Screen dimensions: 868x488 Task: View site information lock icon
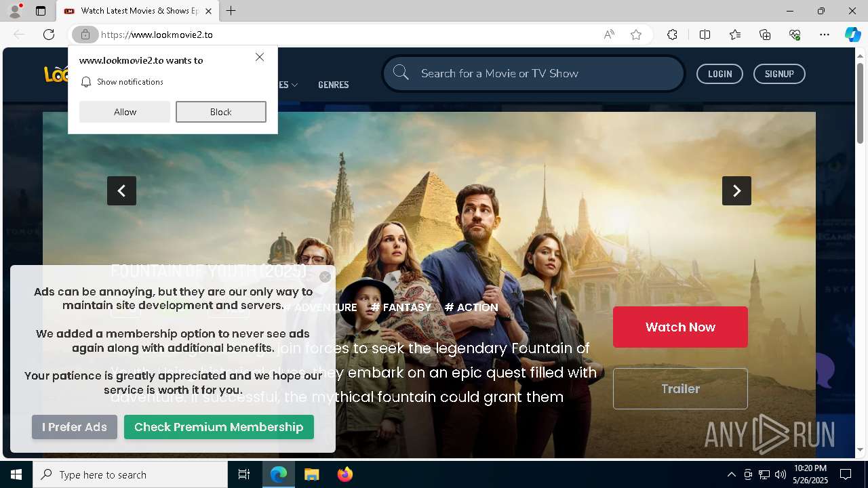(x=85, y=35)
